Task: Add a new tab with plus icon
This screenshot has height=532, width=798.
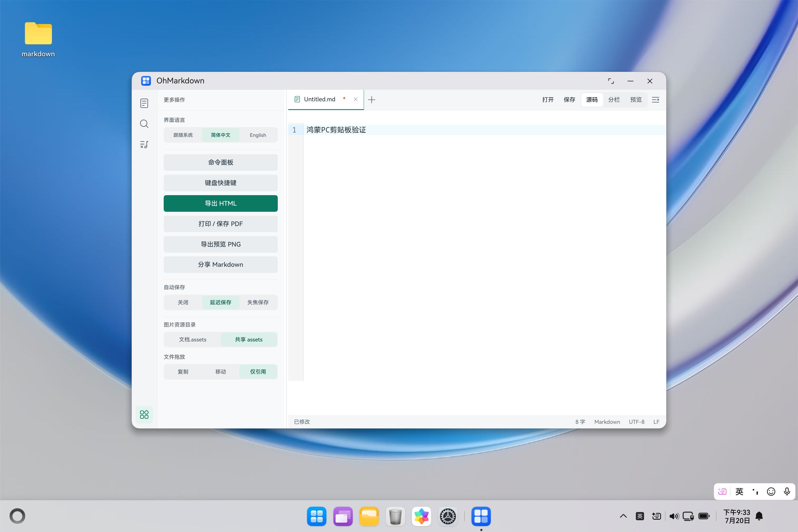Action: click(372, 100)
